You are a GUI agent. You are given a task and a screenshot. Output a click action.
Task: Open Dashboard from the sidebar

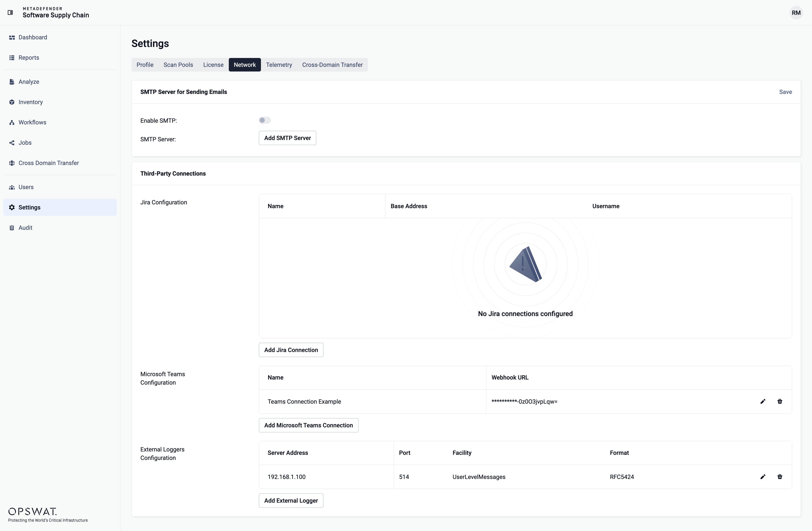(x=60, y=37)
